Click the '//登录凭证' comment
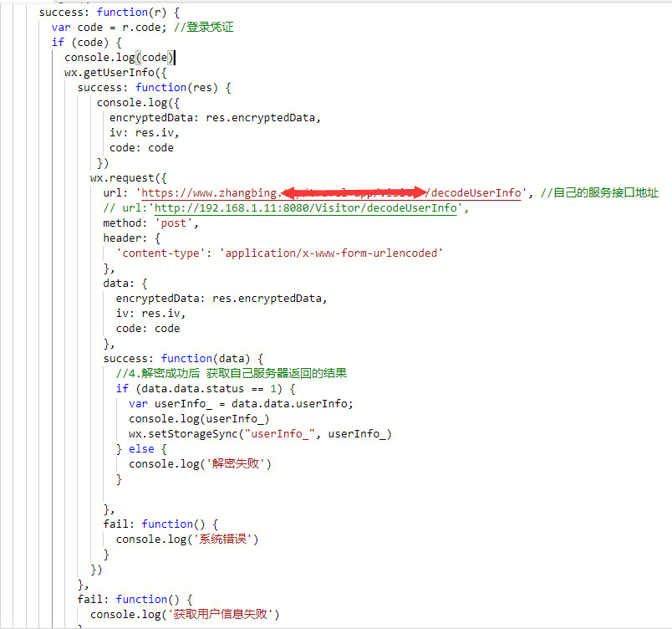This screenshot has width=672, height=629. point(204,28)
